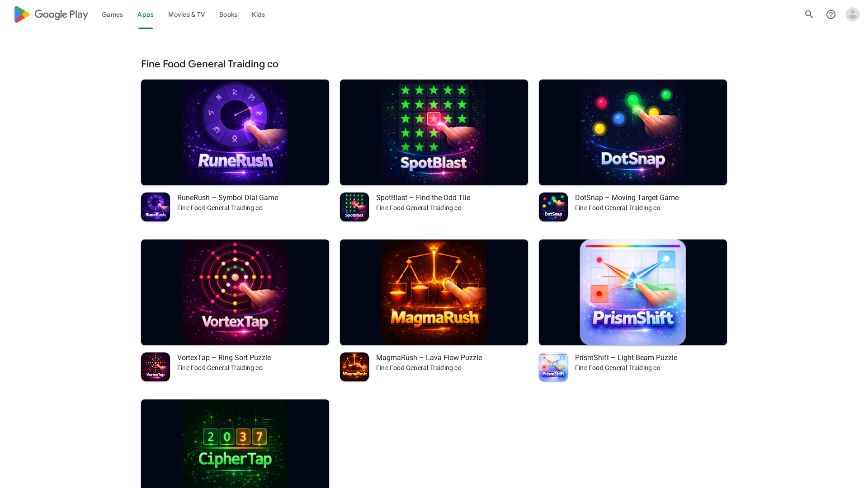868x488 pixels.
Task: Click the account profile avatar
Action: [852, 14]
